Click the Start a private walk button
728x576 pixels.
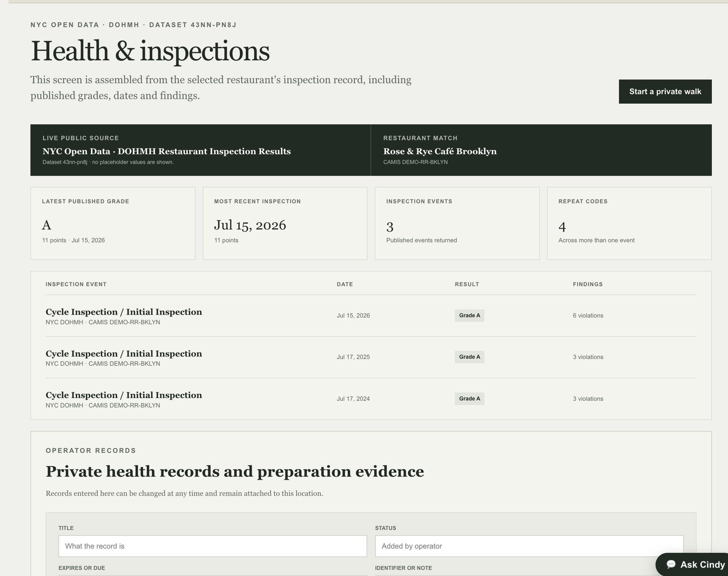coord(665,91)
